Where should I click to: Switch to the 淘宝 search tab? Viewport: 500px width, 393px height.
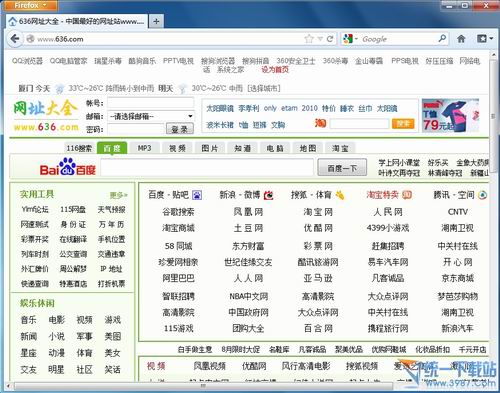340,148
